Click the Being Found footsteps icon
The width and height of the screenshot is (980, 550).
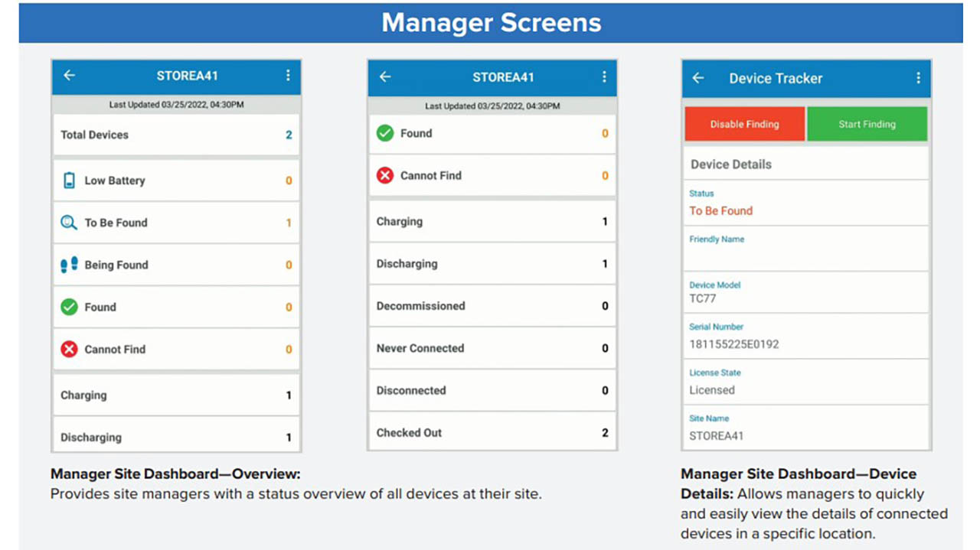click(x=69, y=265)
